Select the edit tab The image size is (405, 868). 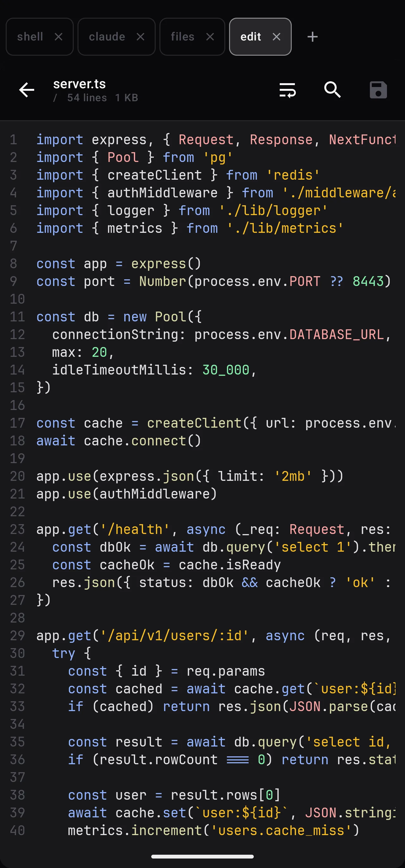[x=251, y=36]
